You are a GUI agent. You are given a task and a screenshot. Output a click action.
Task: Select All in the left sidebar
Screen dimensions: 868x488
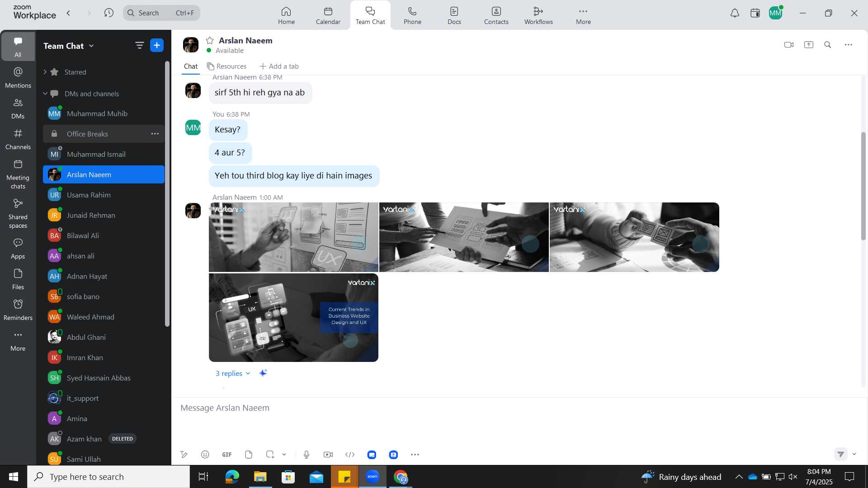tap(18, 47)
